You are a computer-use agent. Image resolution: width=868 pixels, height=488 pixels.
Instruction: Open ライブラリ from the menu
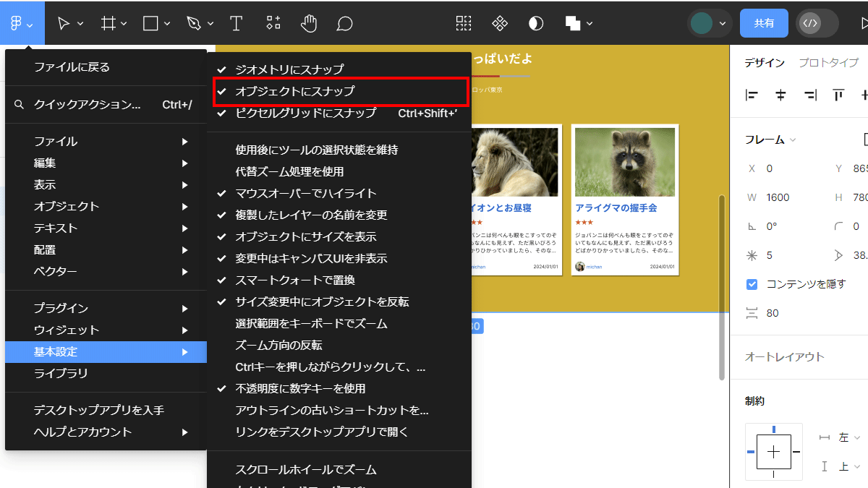click(x=106, y=374)
